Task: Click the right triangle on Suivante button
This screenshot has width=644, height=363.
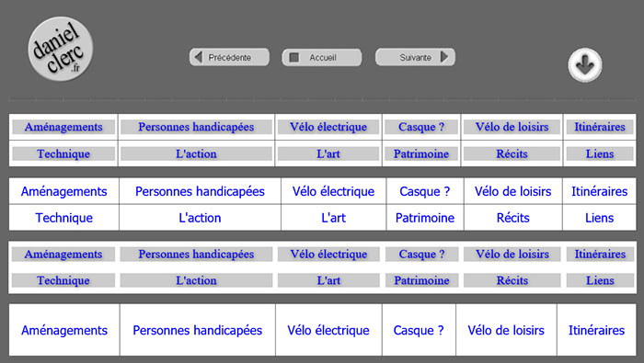Action: click(444, 57)
